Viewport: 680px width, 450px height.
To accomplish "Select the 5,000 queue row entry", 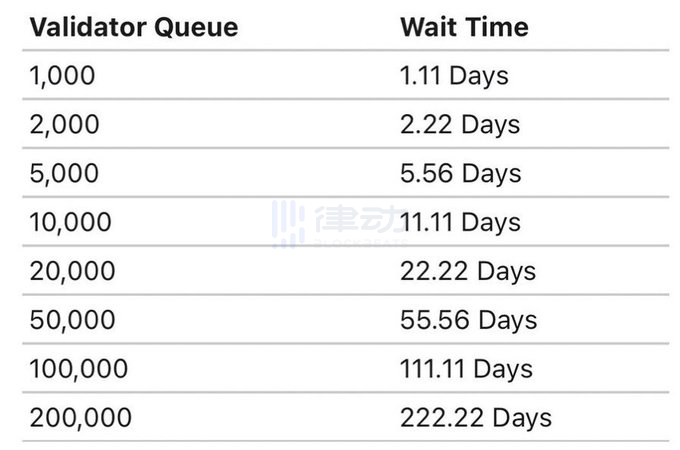I will 64,173.
